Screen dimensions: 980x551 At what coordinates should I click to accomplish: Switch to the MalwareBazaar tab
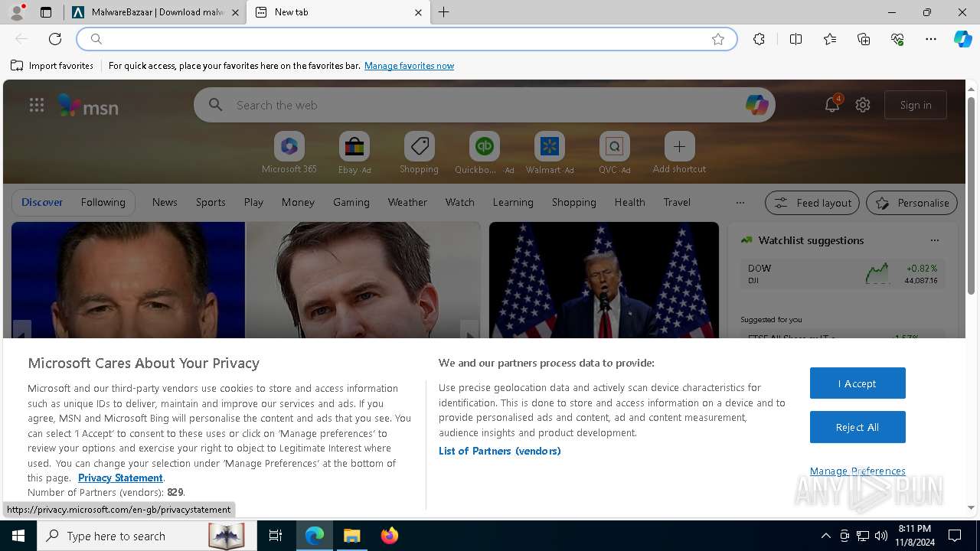(x=156, y=12)
